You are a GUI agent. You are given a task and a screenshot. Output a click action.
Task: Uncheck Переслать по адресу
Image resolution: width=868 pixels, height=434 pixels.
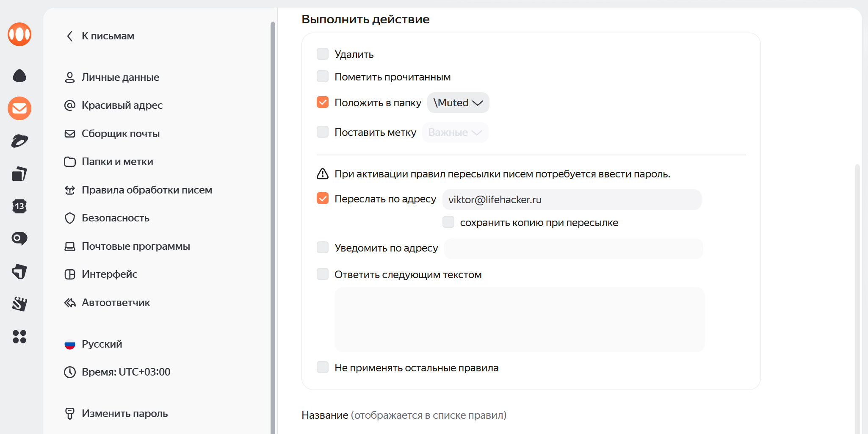pos(323,198)
